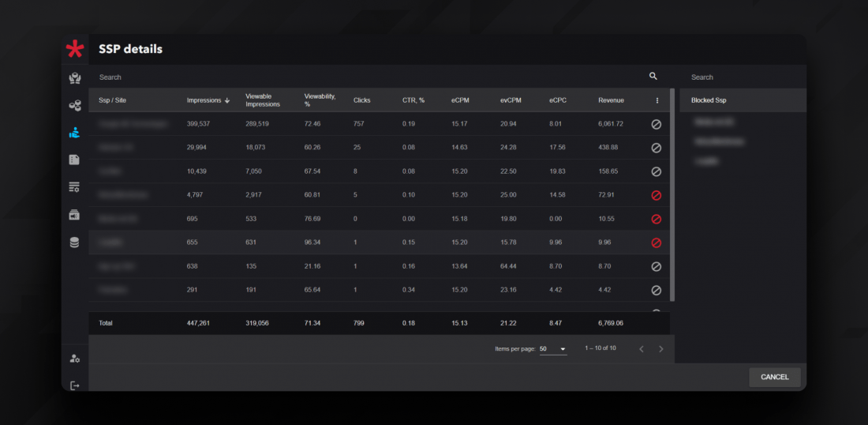Sort by Impressions column header
This screenshot has height=425, width=868.
pos(208,100)
